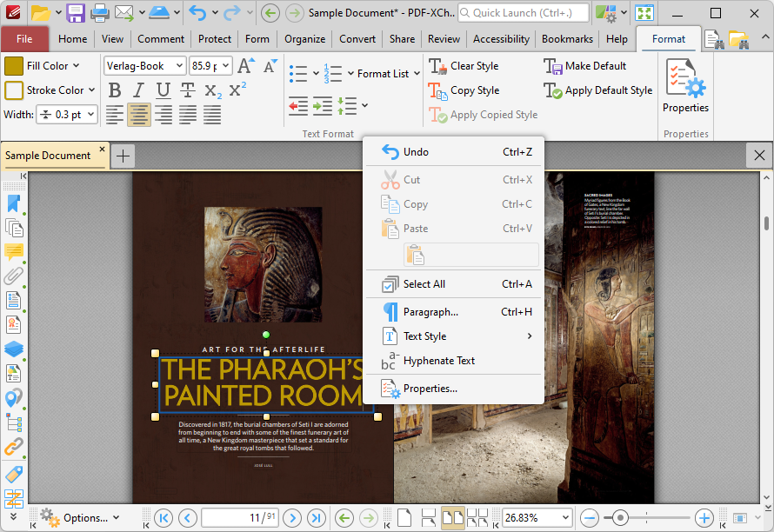
Task: Add a new document tab
Action: tap(123, 156)
